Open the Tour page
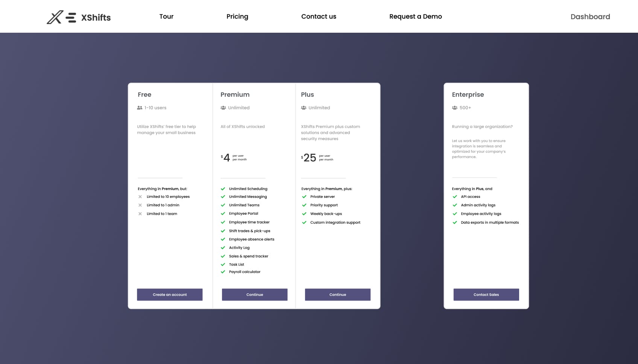 coord(166,17)
